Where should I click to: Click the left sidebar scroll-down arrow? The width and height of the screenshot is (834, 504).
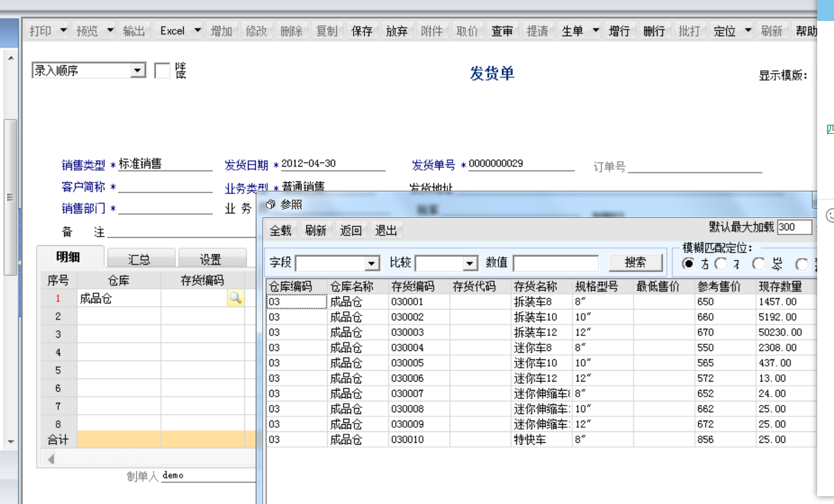[x=10, y=442]
